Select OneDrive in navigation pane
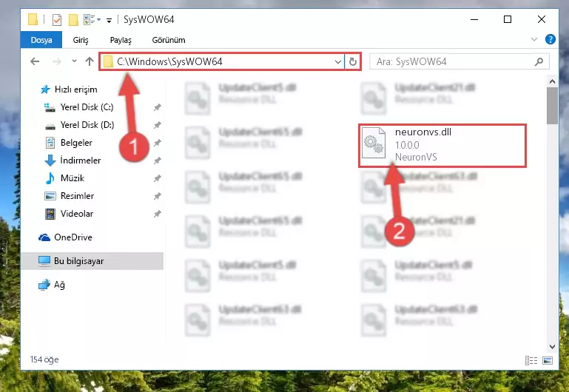The height and width of the screenshot is (392, 569). pos(73,237)
